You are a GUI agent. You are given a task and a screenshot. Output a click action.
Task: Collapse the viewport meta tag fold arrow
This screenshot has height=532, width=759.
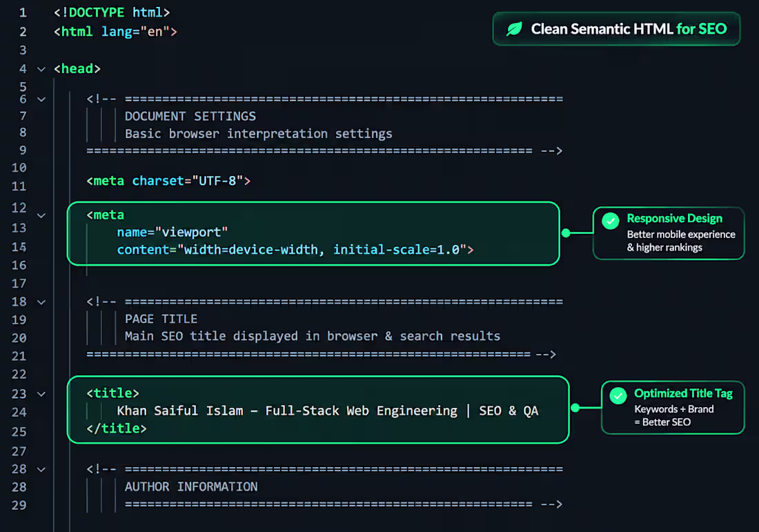coord(41,216)
